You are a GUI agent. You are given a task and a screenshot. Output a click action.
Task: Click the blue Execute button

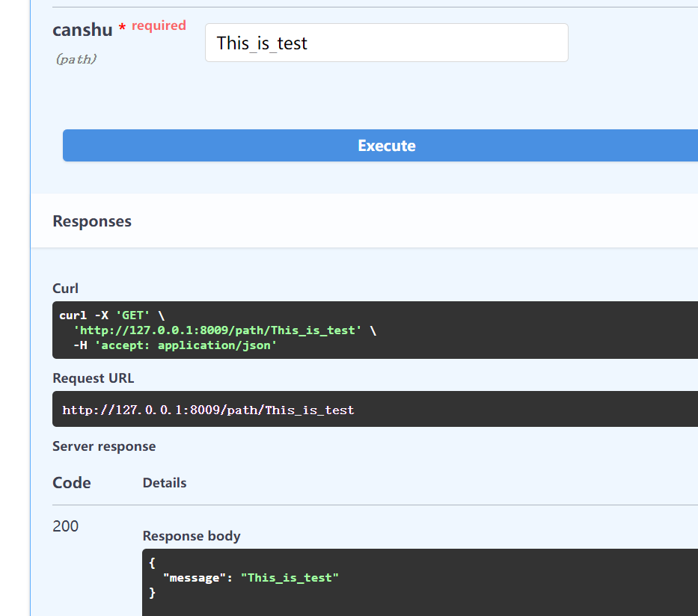pyautogui.click(x=386, y=146)
